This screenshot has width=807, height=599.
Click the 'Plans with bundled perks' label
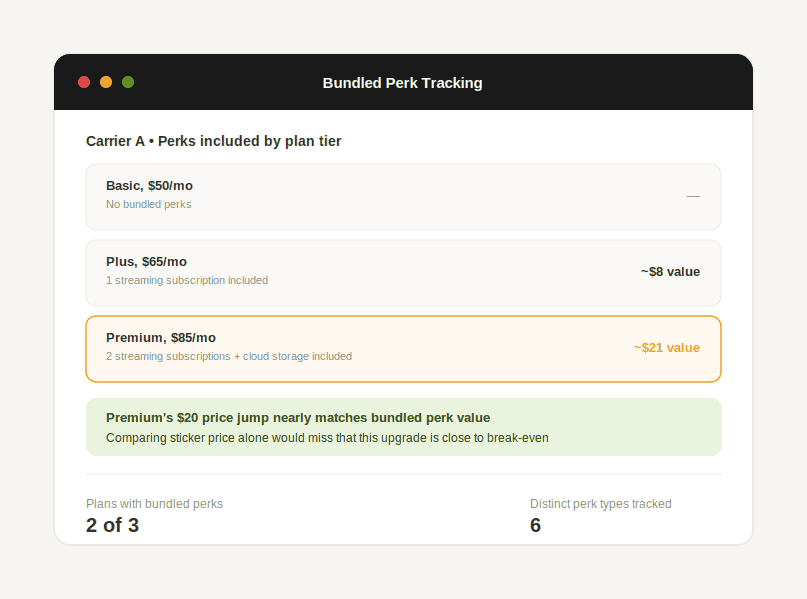point(154,504)
